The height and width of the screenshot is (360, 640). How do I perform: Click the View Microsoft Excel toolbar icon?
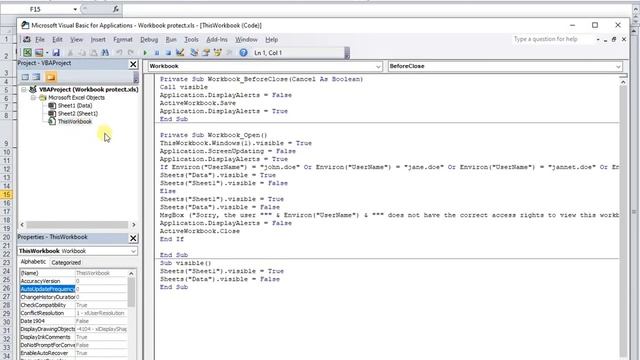click(27, 53)
